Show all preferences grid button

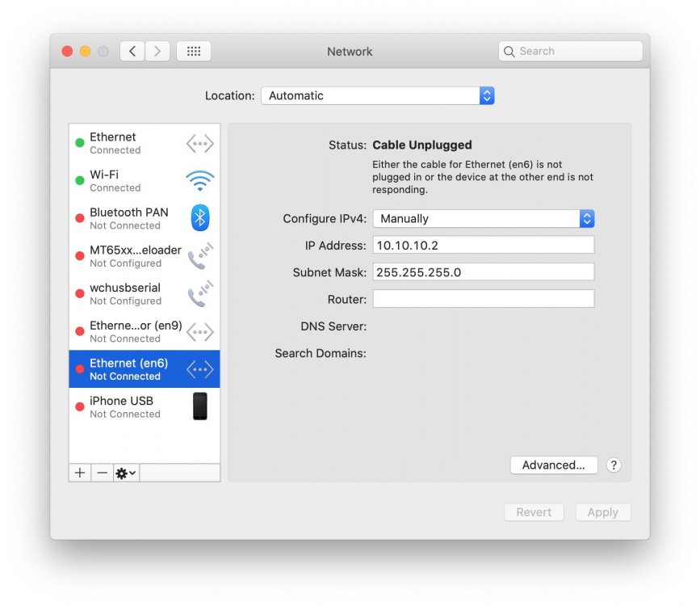click(x=193, y=51)
